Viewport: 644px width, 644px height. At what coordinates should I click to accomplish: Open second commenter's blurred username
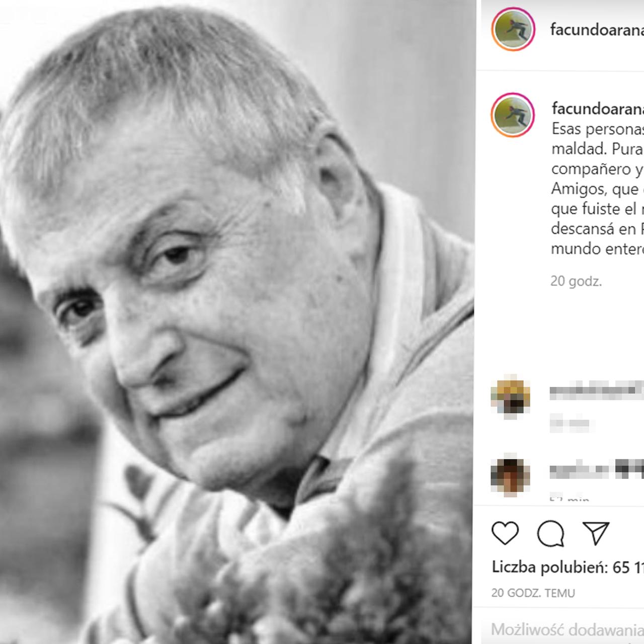(x=597, y=470)
